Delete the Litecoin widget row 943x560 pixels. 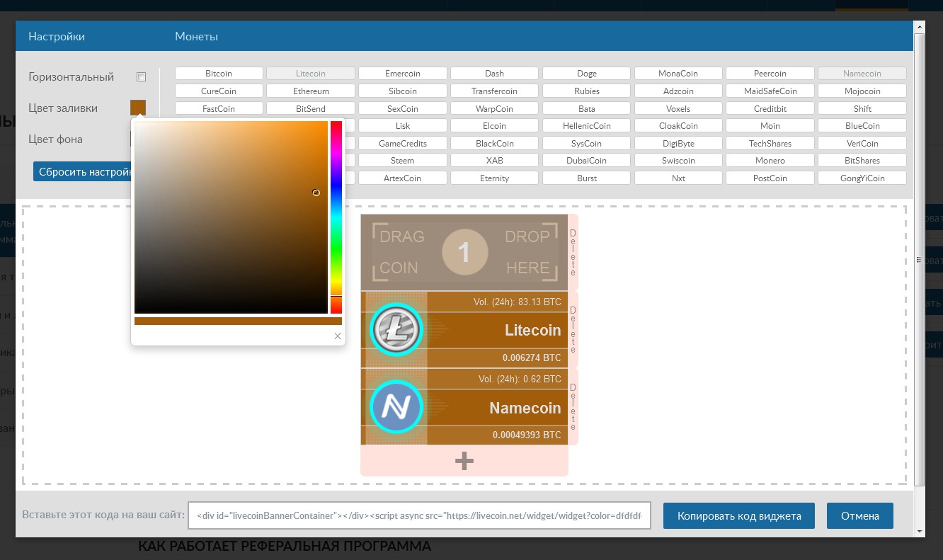(573, 330)
